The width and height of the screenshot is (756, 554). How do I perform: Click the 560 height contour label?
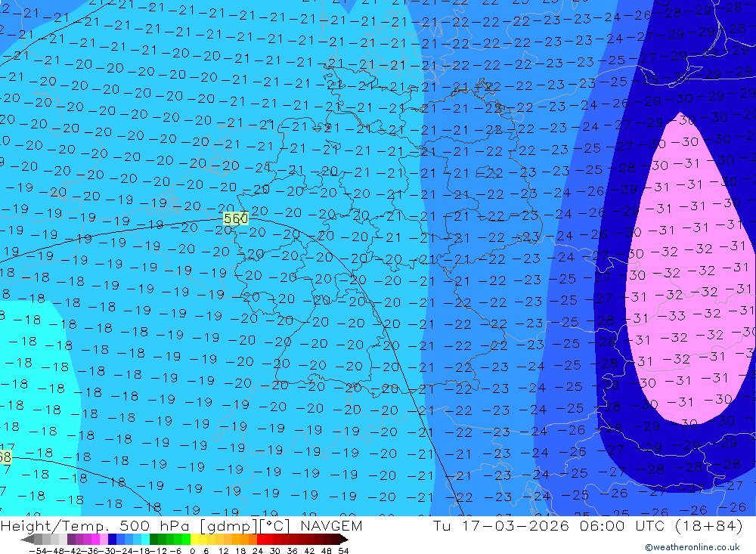pos(236,219)
